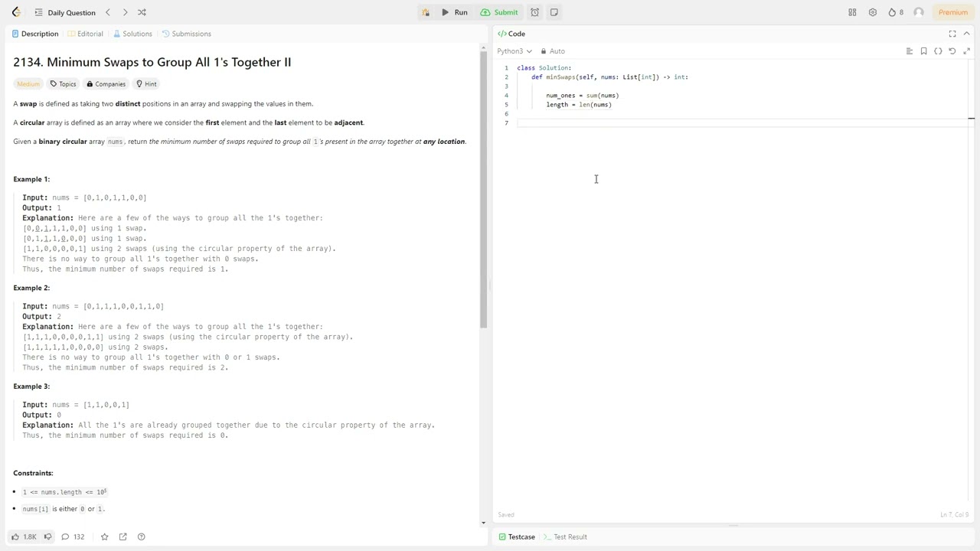This screenshot has height=551, width=980.
Task: Switch to the Submissions tab
Action: point(186,34)
